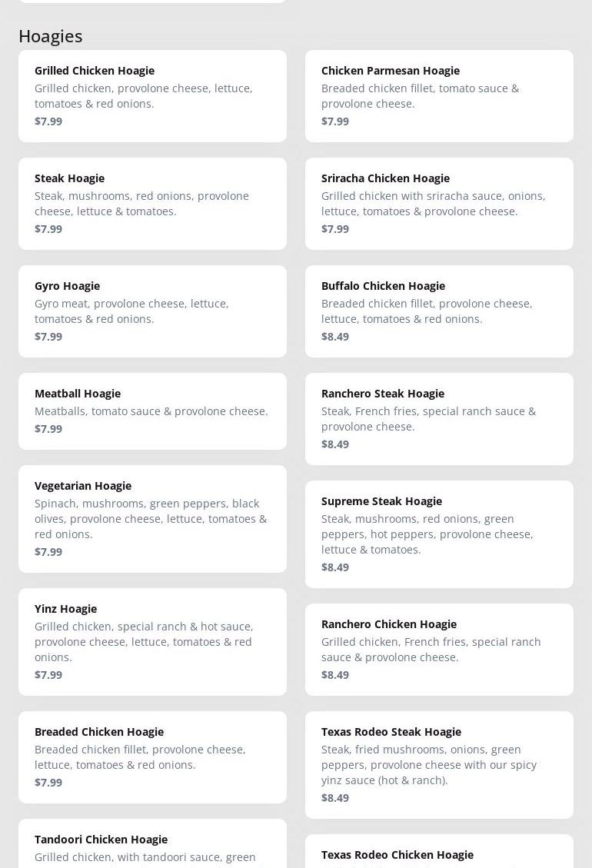Click the Buffalo Chicken Hoagie card
The image size is (592, 868).
439,311
